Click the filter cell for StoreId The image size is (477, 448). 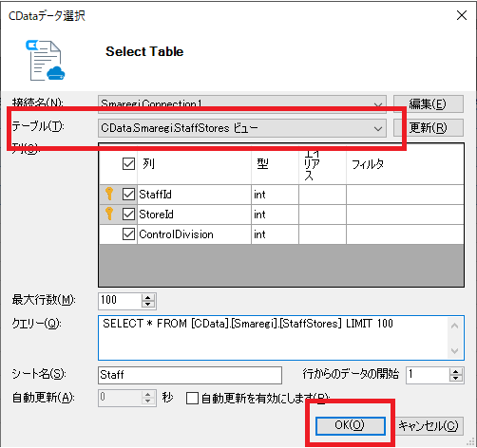[x=405, y=215]
